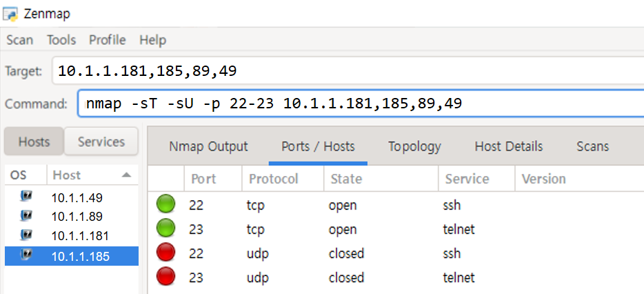Image resolution: width=644 pixels, height=294 pixels.
Task: Click the OS icon for host 10.1.1.49
Action: [26, 197]
